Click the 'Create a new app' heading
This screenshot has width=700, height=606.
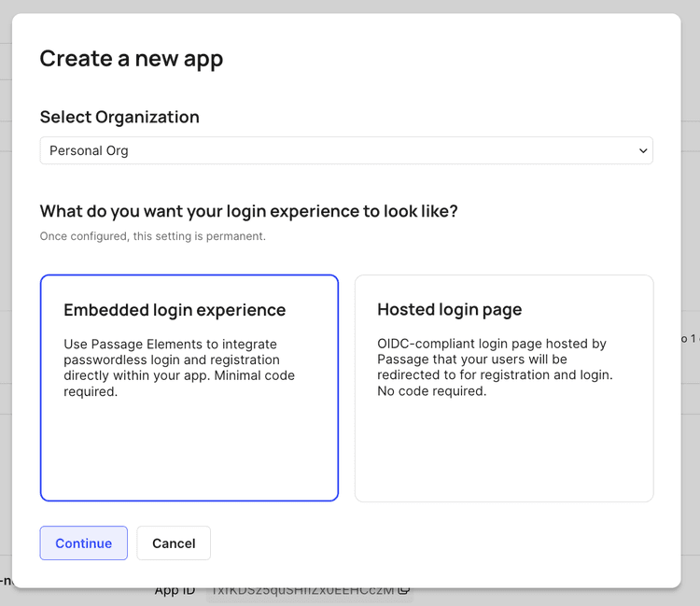[x=131, y=59]
